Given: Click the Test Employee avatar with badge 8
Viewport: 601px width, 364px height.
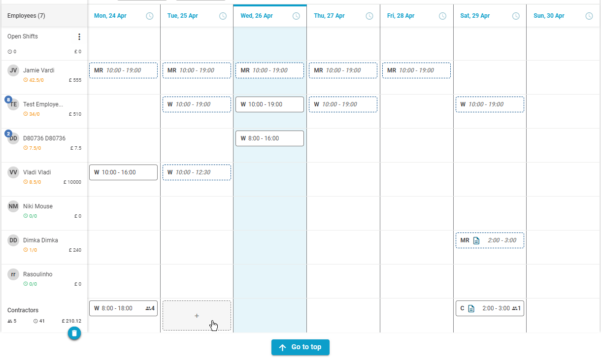Looking at the screenshot, I should click(13, 104).
